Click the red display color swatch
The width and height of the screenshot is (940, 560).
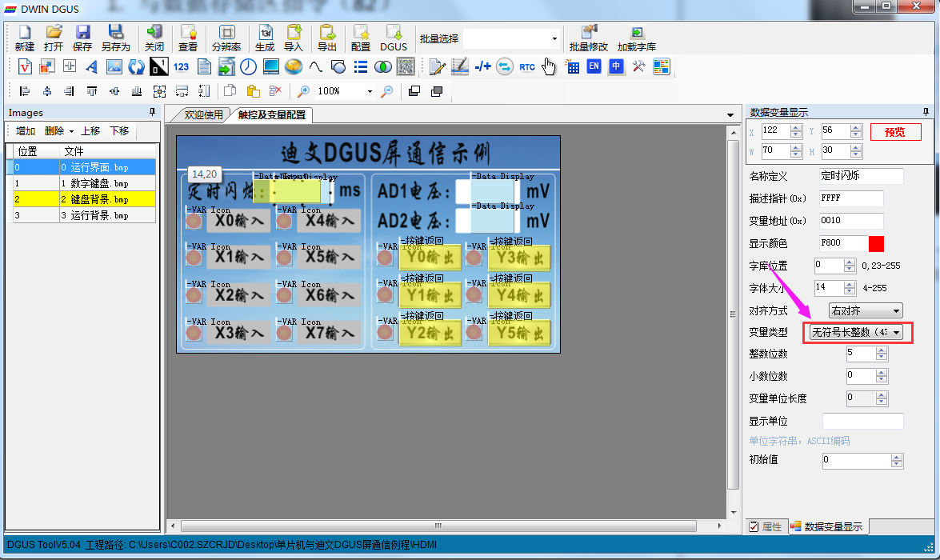pos(876,243)
